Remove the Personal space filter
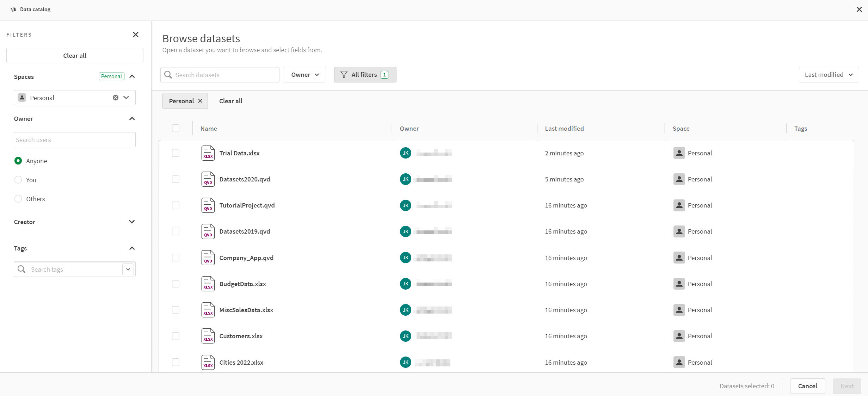 pos(201,101)
